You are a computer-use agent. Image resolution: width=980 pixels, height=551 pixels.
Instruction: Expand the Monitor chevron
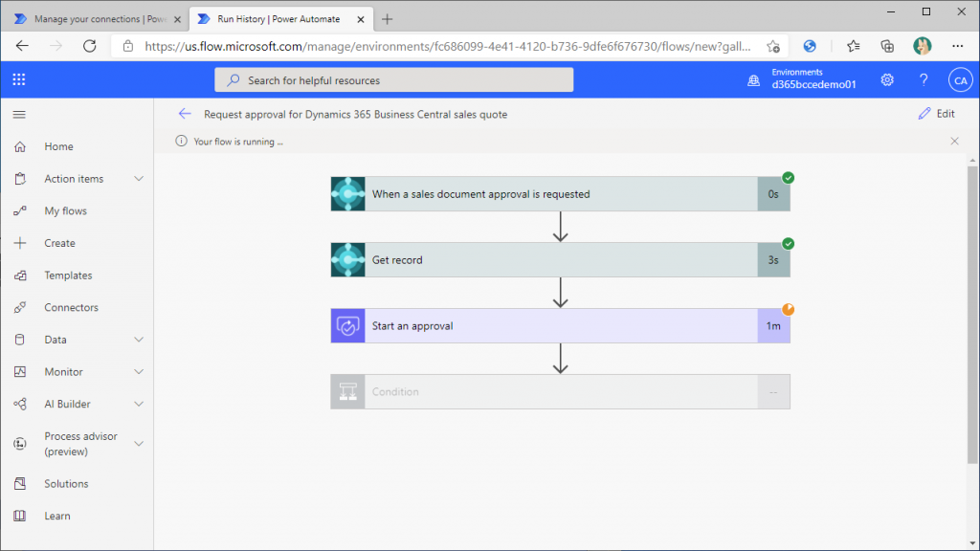139,372
